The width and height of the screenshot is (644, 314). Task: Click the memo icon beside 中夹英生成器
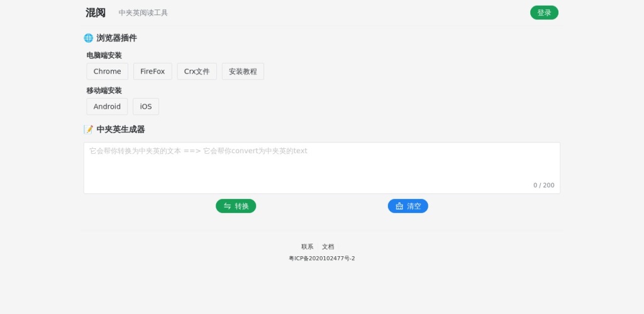pyautogui.click(x=89, y=129)
